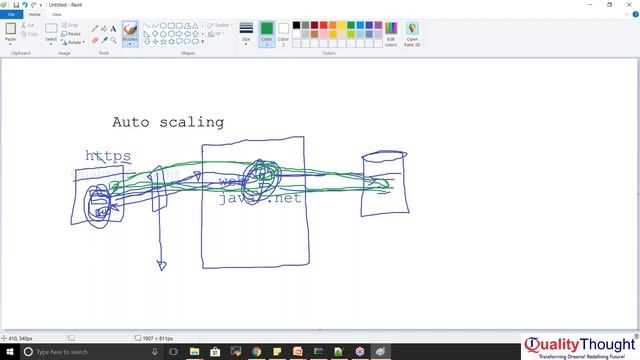Viewport: 640px width, 360px height.
Task: Choose the Line shape
Action: point(147,25)
